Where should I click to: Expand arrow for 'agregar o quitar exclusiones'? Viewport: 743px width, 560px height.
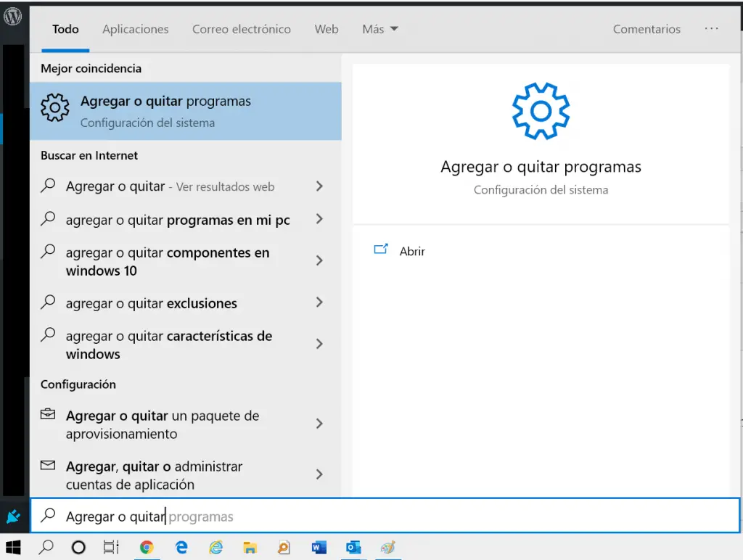[x=319, y=302]
